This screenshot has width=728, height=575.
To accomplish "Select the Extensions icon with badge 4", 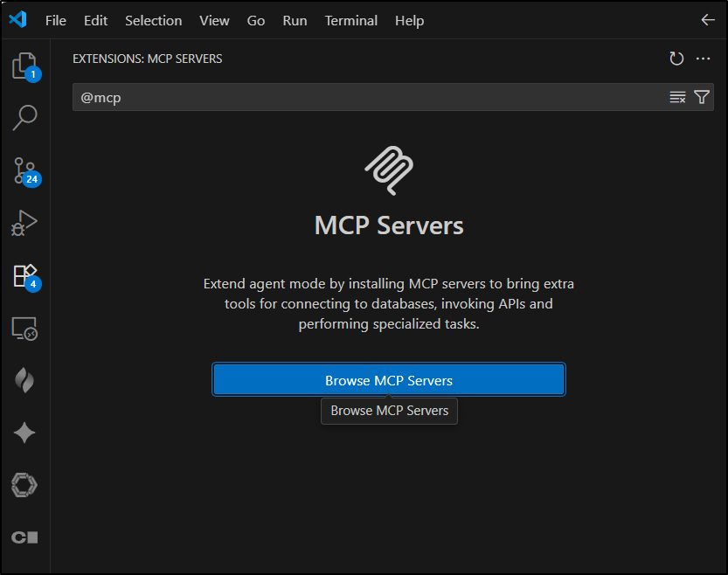I will 24,275.
